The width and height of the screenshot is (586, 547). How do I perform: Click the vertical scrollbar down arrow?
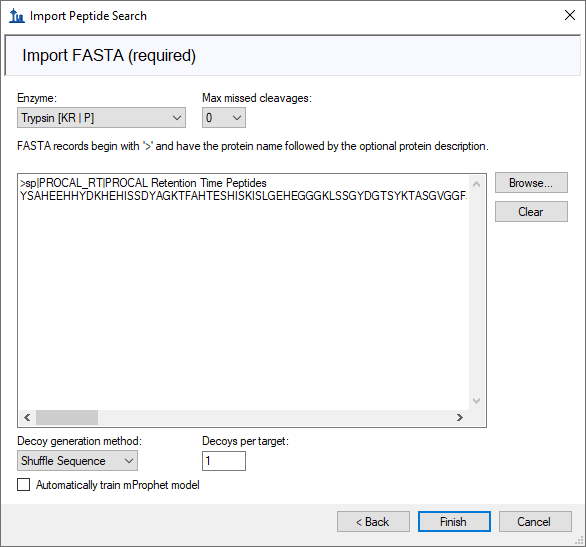476,401
